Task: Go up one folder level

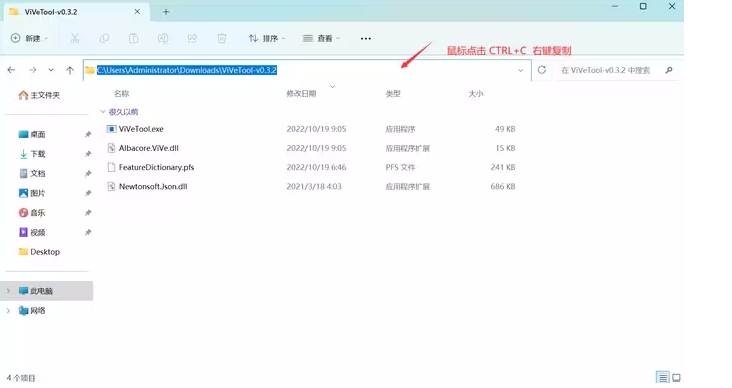Action: pos(70,70)
